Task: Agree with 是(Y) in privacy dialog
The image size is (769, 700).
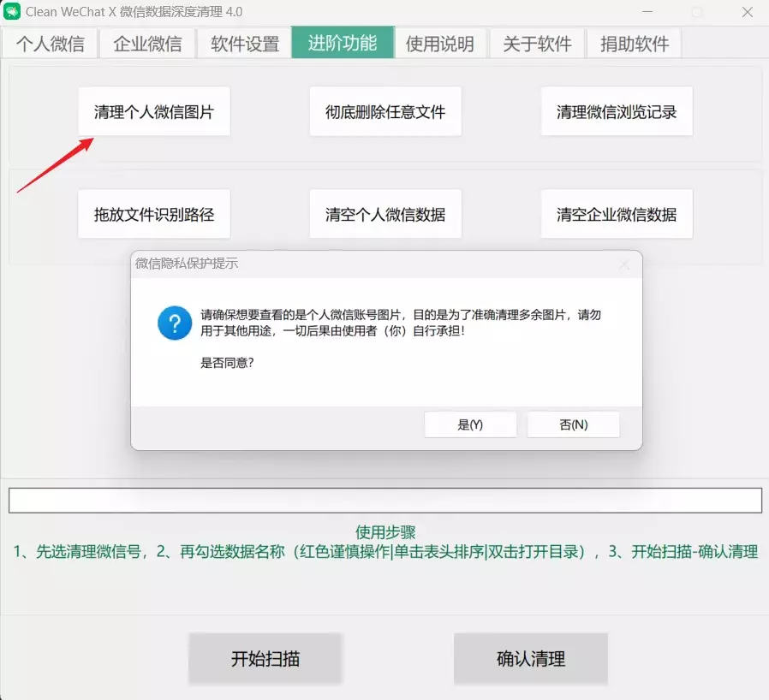Action: 470,424
